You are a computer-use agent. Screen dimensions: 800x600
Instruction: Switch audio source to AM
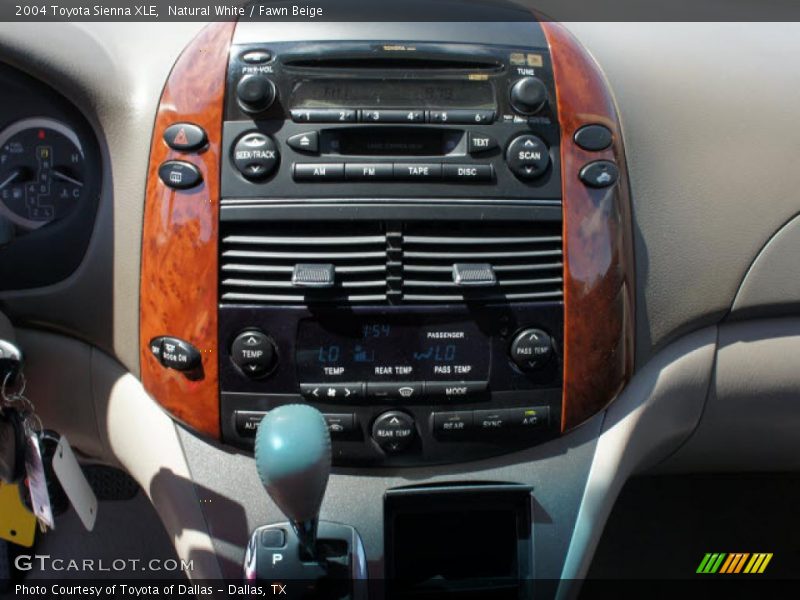coord(319,171)
